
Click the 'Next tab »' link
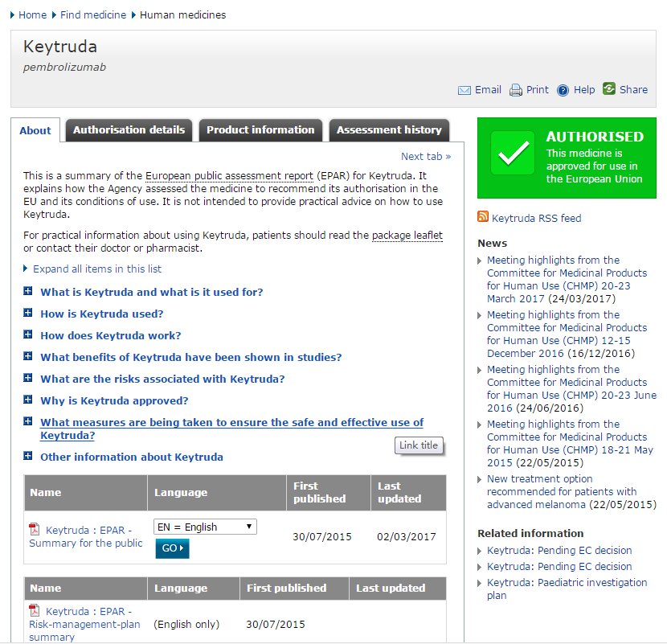(426, 157)
